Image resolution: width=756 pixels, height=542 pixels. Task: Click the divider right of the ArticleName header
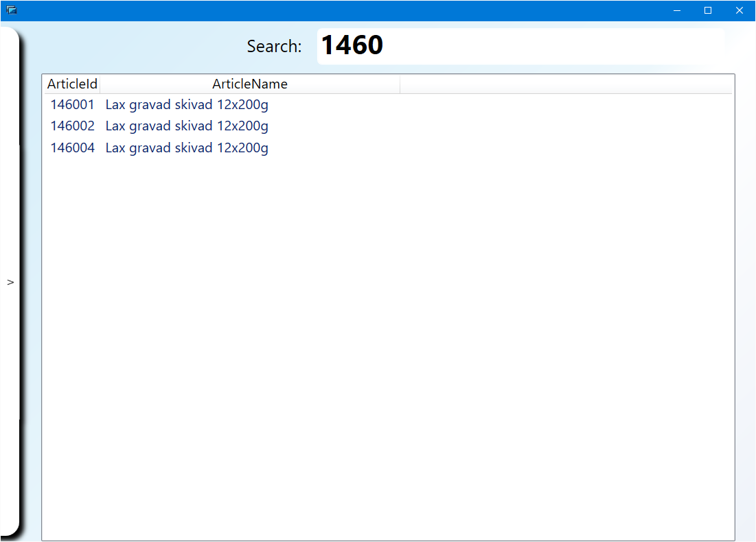(x=400, y=84)
